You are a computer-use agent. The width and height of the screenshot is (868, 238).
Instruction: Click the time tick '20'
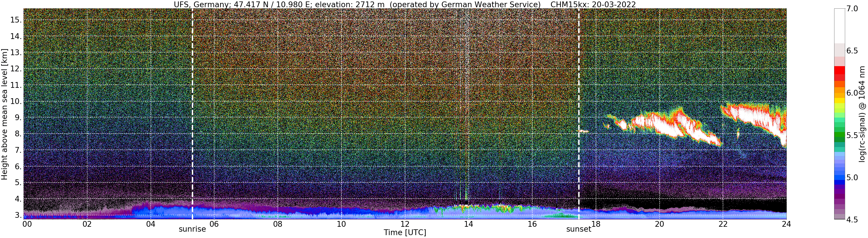(659, 224)
